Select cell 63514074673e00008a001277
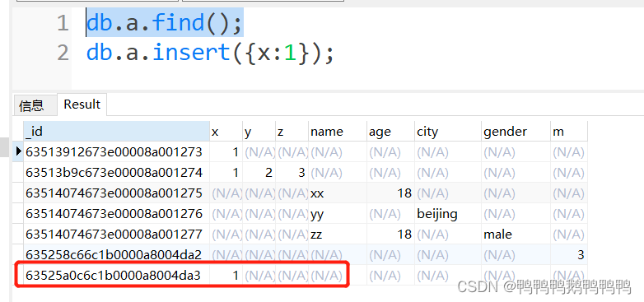Image resolution: width=644 pixels, height=302 pixels. [117, 235]
